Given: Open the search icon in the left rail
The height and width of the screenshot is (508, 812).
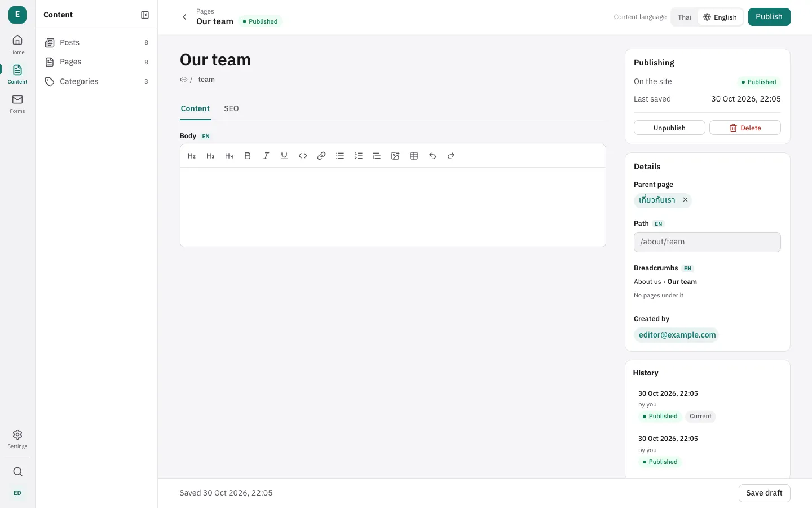Looking at the screenshot, I should point(17,472).
